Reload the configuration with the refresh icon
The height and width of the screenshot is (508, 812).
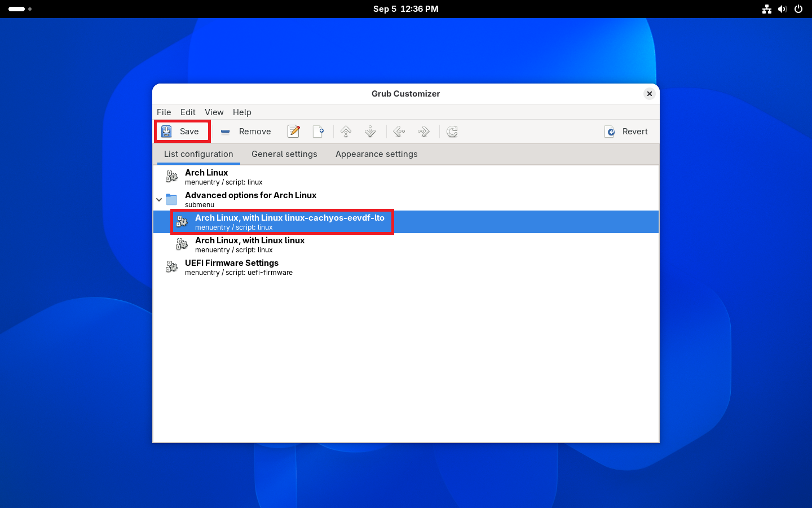(x=452, y=132)
